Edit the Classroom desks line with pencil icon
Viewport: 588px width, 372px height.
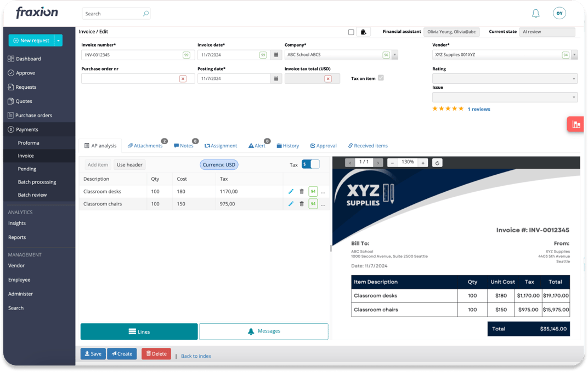pos(291,191)
